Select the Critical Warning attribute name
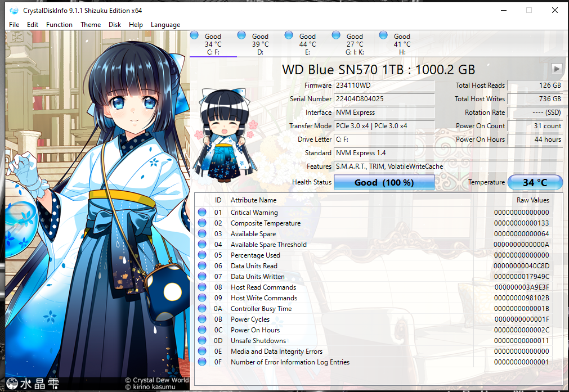This screenshot has height=392, width=569. tap(254, 213)
